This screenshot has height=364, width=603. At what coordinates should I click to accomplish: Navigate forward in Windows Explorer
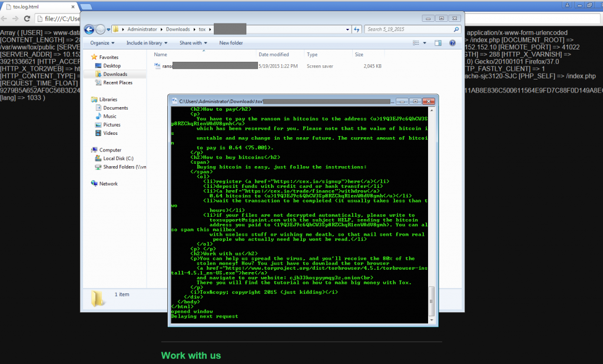(x=100, y=29)
